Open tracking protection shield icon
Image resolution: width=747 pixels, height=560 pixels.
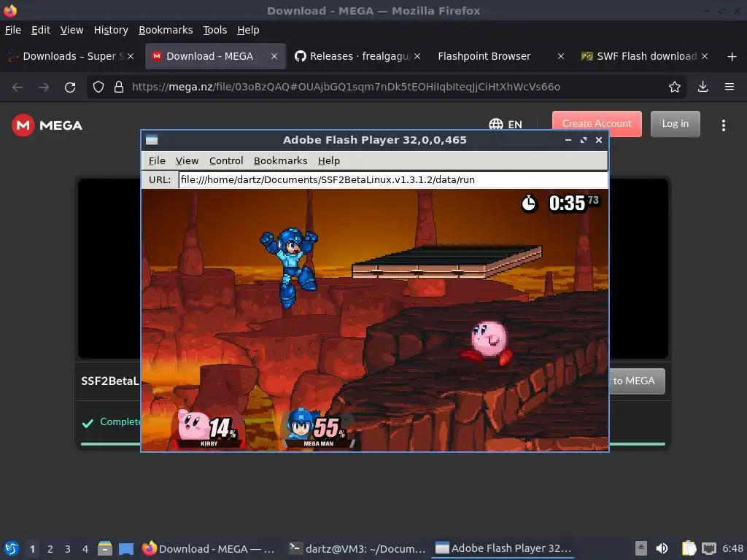pos(98,87)
